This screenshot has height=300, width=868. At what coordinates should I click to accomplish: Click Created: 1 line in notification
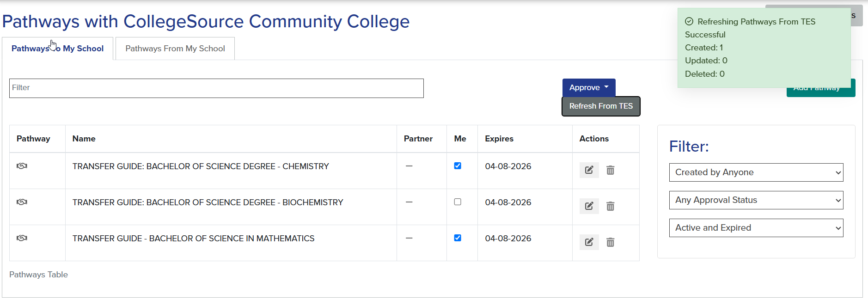(704, 48)
